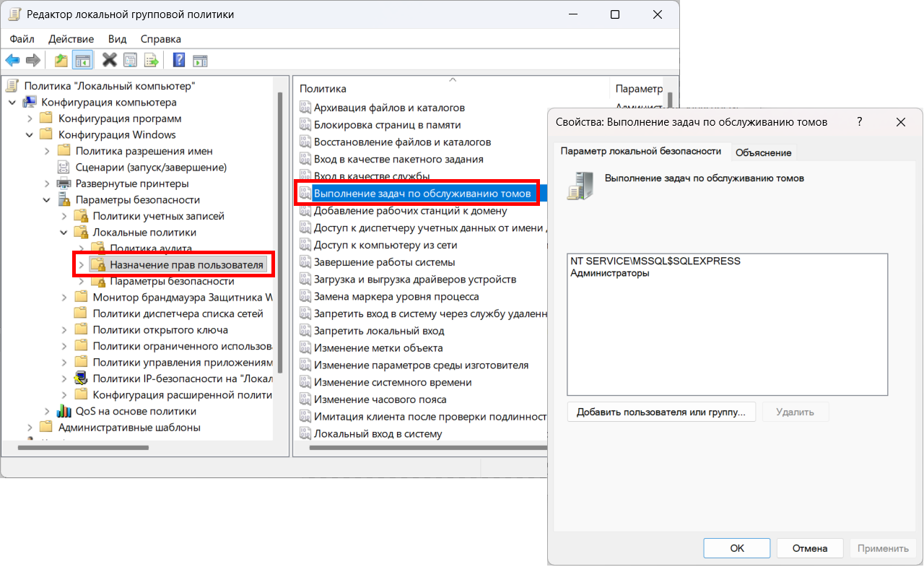Toggle the action pane toolbar icon
This screenshot has height=567, width=924.
[x=200, y=60]
